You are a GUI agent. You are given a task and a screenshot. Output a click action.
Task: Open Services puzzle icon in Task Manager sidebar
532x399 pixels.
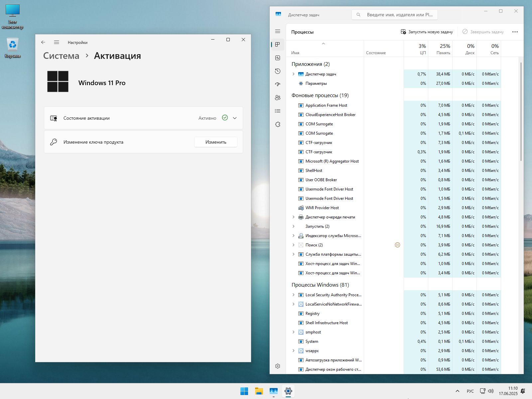(278, 124)
